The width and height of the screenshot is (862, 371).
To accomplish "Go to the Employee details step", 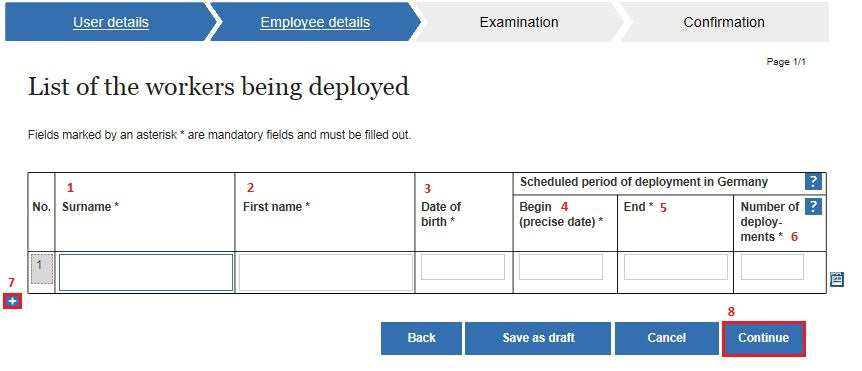I will [x=315, y=23].
